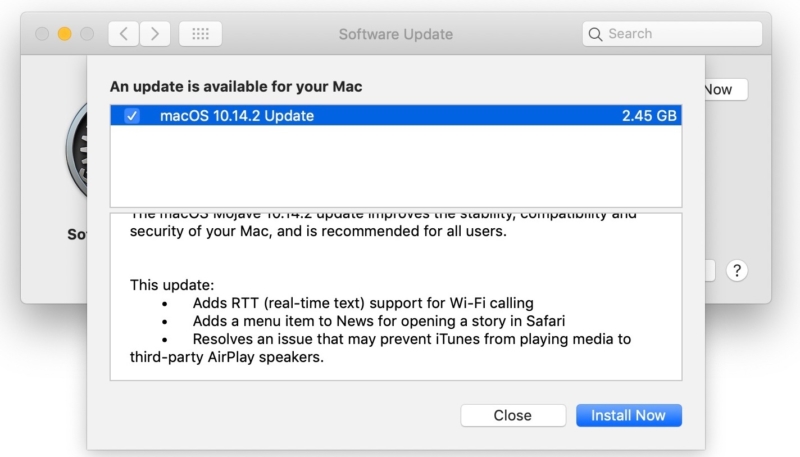Click the gray zoom window button

point(88,34)
